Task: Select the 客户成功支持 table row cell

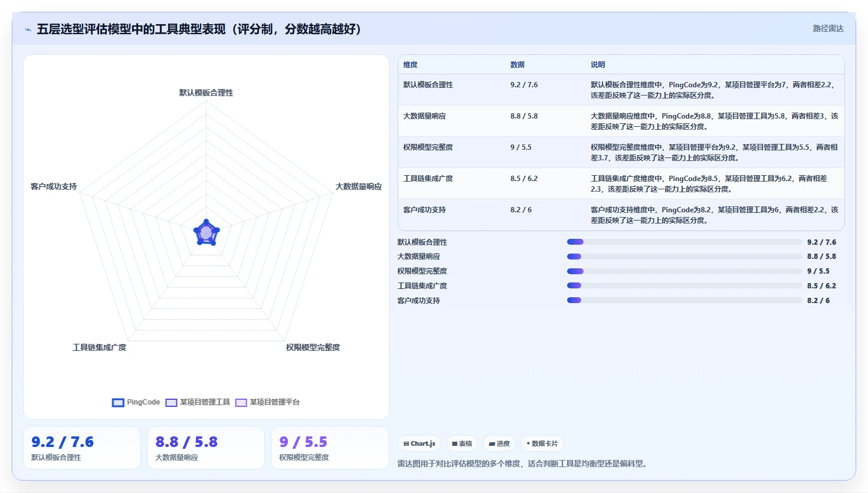Action: coord(424,210)
